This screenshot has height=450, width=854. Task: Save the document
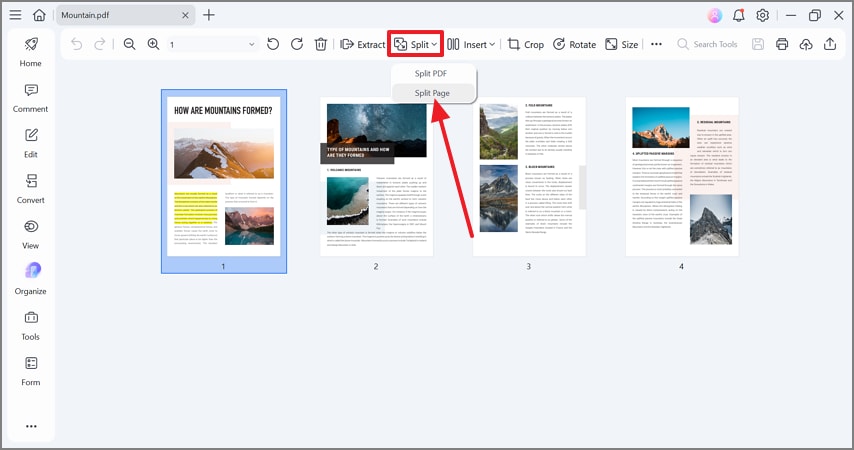758,44
